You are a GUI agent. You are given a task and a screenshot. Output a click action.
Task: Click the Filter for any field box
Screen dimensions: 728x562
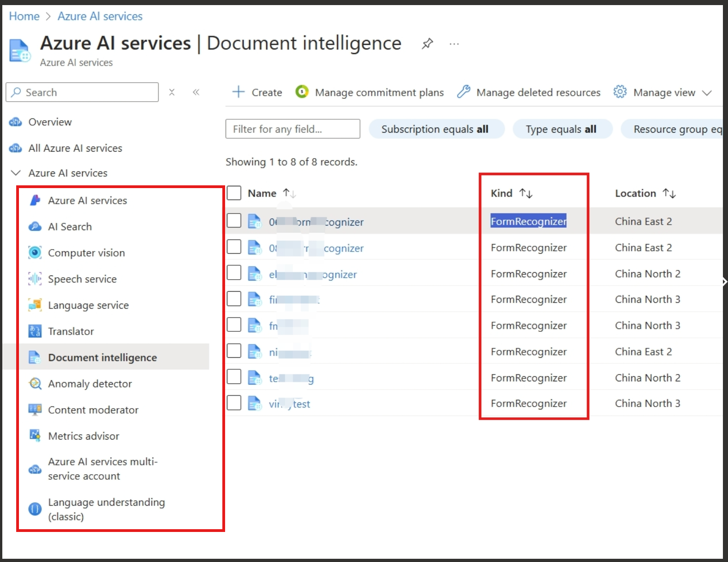tap(293, 129)
